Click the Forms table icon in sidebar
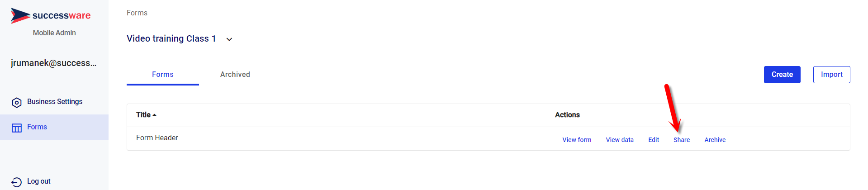Image resolution: width=868 pixels, height=190 pixels. pos(17,128)
